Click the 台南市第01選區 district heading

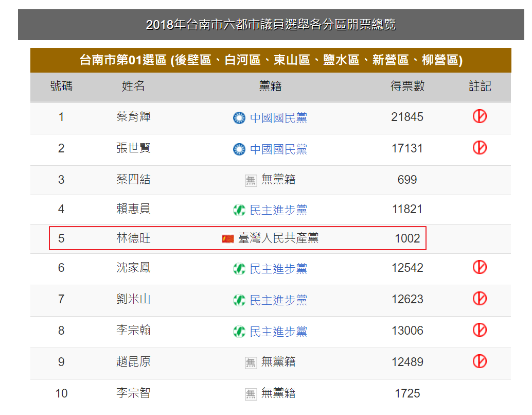pyautogui.click(x=271, y=60)
